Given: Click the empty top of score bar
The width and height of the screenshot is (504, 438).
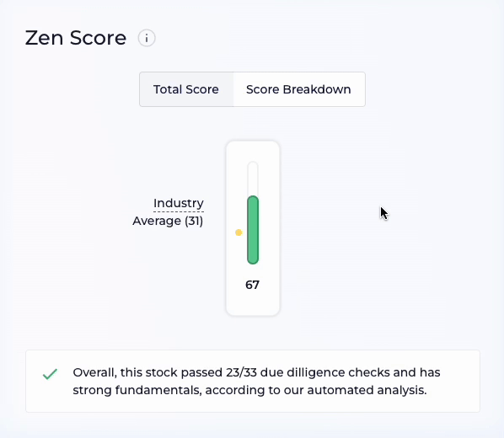Looking at the screenshot, I should pos(253,179).
